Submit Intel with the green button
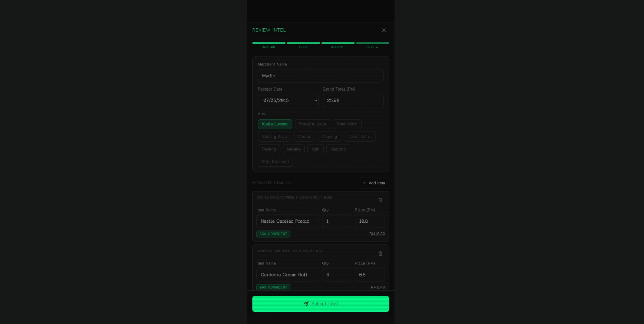644x324 pixels. [x=321, y=304]
